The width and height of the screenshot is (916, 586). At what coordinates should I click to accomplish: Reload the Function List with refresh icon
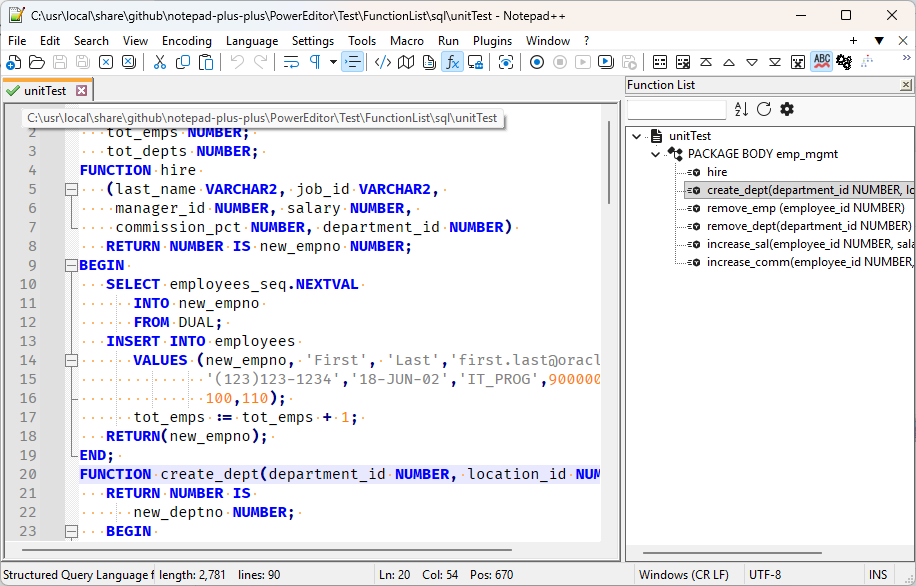(x=764, y=109)
